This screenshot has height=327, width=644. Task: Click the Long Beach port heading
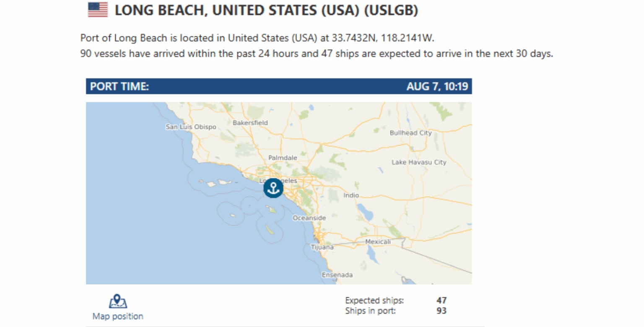(266, 10)
